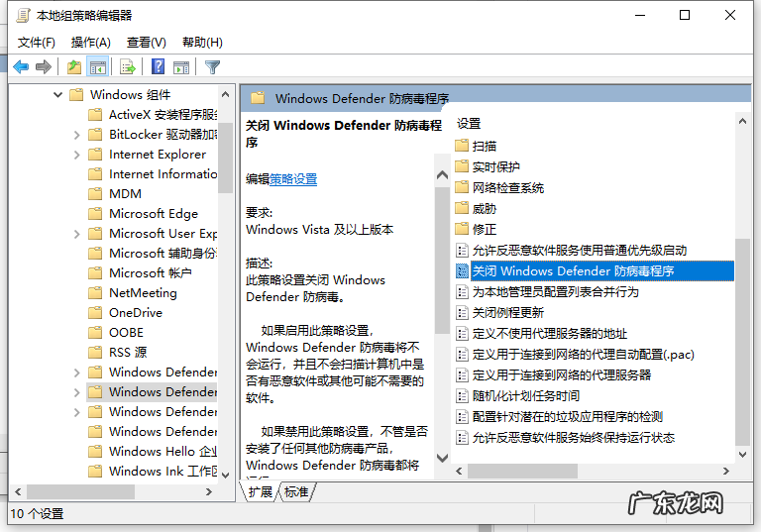Click the 网络检查系统 folder icon
Image resolution: width=761 pixels, height=532 pixels.
click(462, 187)
